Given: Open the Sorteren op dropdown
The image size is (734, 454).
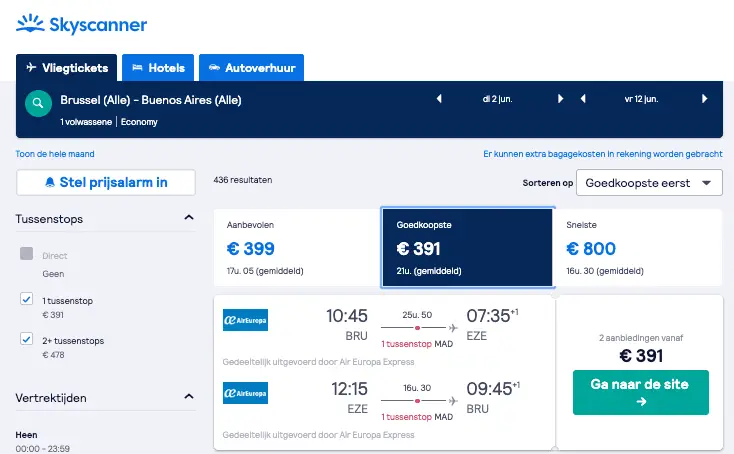Looking at the screenshot, I should pos(649,183).
